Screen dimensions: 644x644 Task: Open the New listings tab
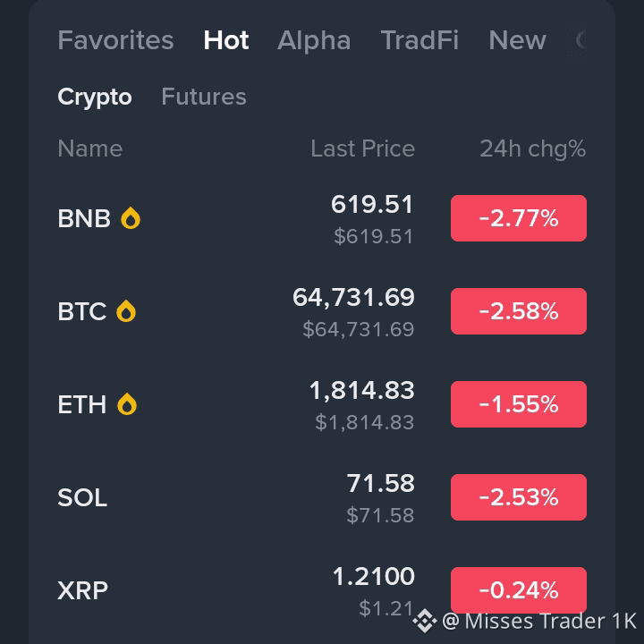[518, 40]
